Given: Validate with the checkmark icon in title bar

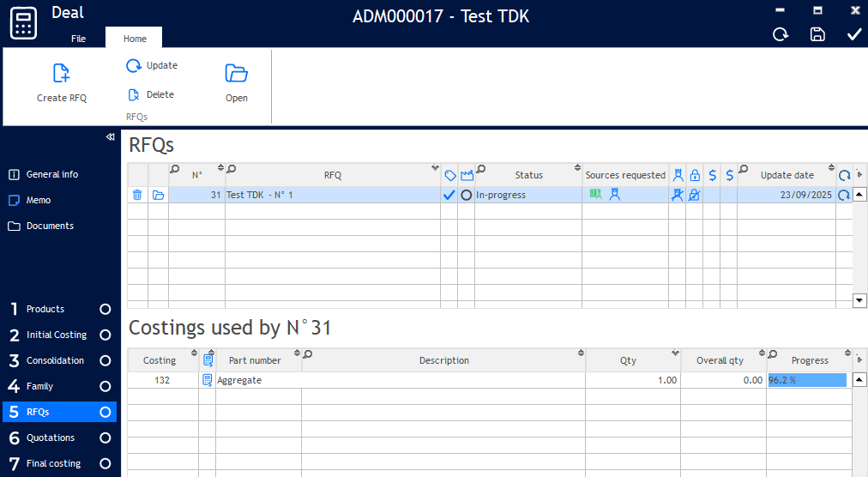Looking at the screenshot, I should tap(854, 34).
